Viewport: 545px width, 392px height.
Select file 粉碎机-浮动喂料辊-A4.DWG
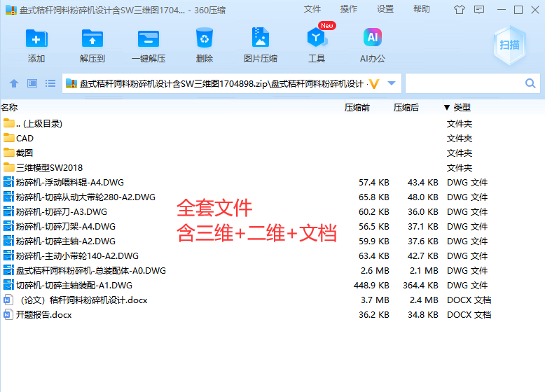(x=70, y=182)
